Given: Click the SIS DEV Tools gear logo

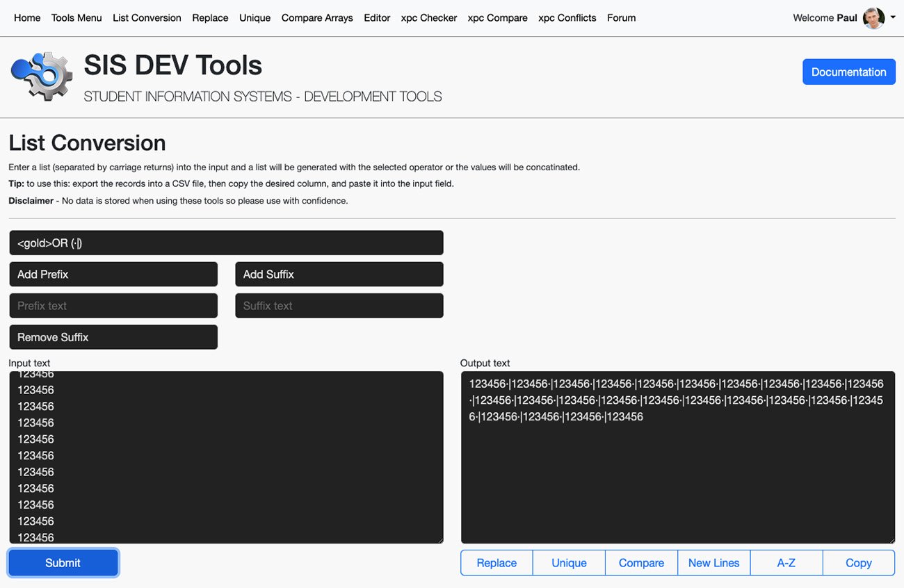Looking at the screenshot, I should (40, 76).
